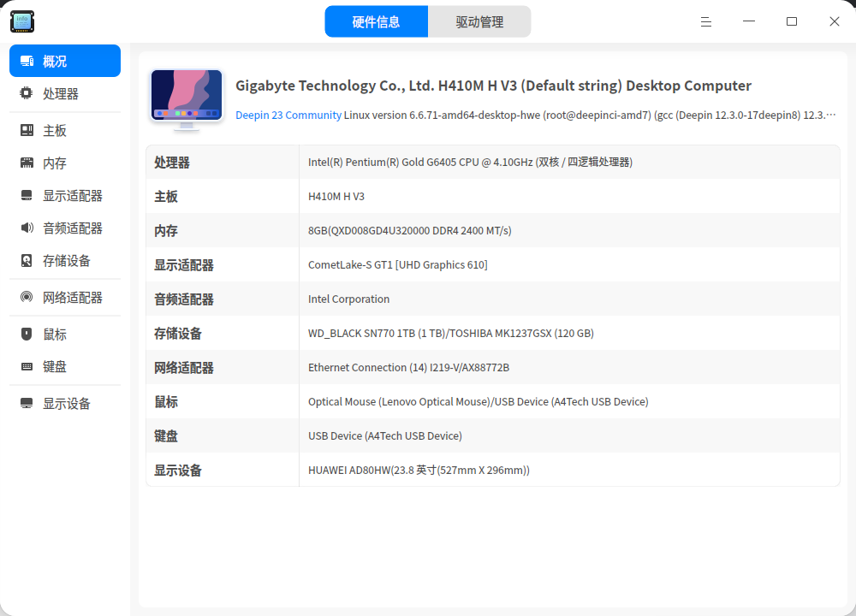Select 显示适配器 label in sidebar
856x616 pixels.
coord(73,196)
